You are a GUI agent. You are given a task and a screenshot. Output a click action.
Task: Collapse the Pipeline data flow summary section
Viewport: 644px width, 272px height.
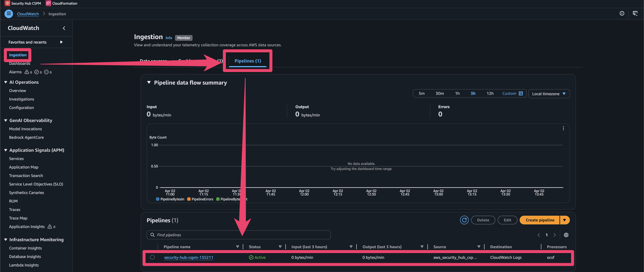click(149, 83)
